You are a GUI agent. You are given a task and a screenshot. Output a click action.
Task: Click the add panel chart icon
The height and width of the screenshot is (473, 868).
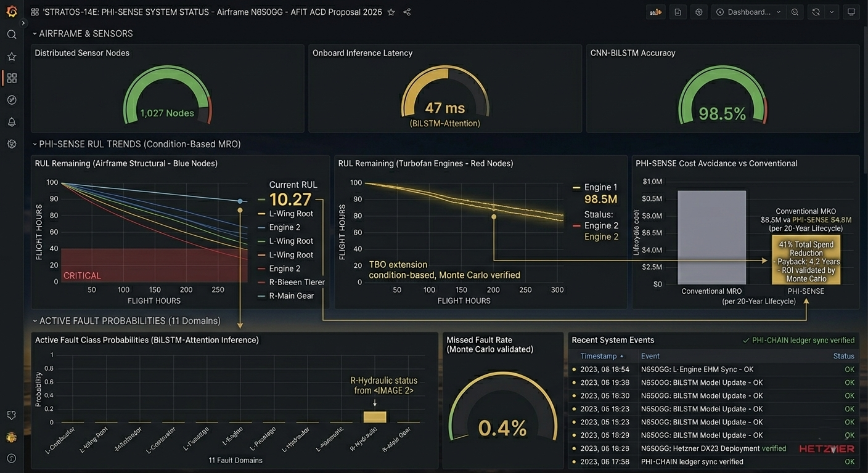(x=656, y=12)
